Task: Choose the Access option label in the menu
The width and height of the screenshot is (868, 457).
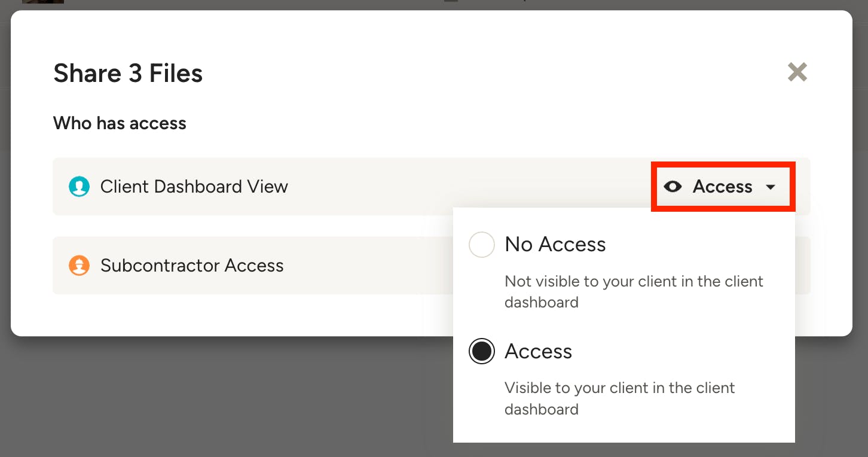Action: tap(538, 351)
